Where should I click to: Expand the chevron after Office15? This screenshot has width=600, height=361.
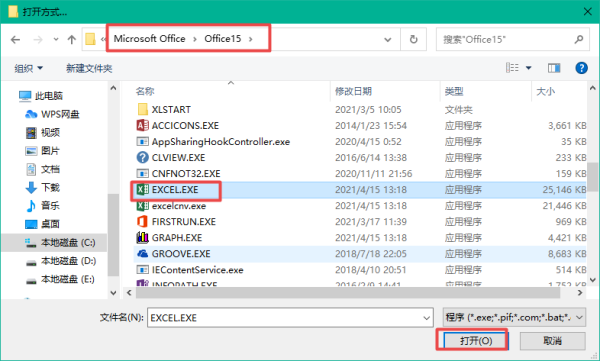click(x=251, y=39)
